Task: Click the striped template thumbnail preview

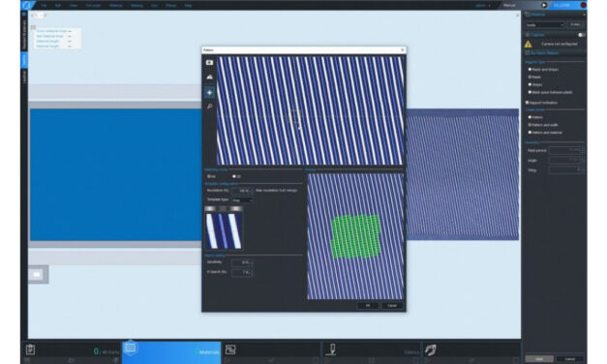Action: (224, 230)
